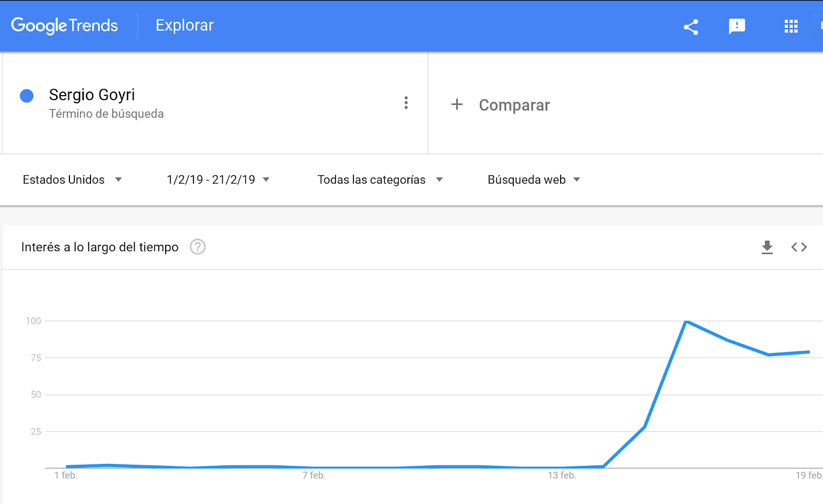The height and width of the screenshot is (504, 823).
Task: Click the 13 feb. axis label
Action: coord(562,475)
